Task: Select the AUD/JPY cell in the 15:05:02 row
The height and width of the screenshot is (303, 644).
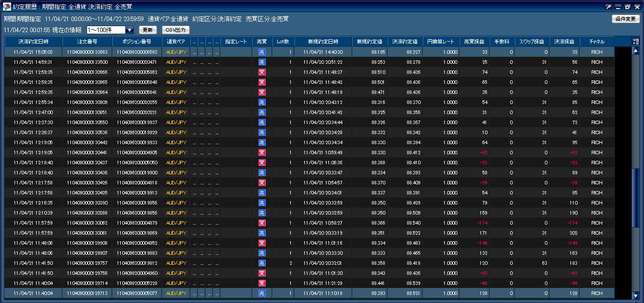Action: tap(176, 52)
